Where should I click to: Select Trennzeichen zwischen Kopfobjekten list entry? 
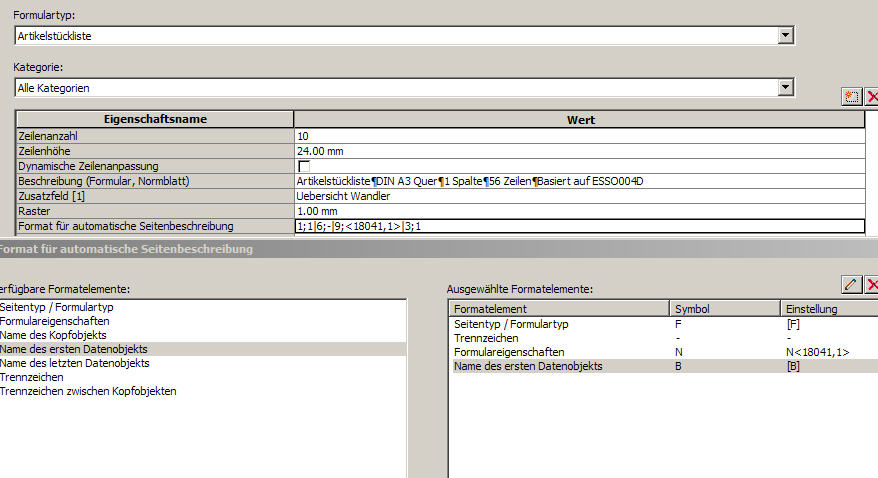click(x=203, y=391)
